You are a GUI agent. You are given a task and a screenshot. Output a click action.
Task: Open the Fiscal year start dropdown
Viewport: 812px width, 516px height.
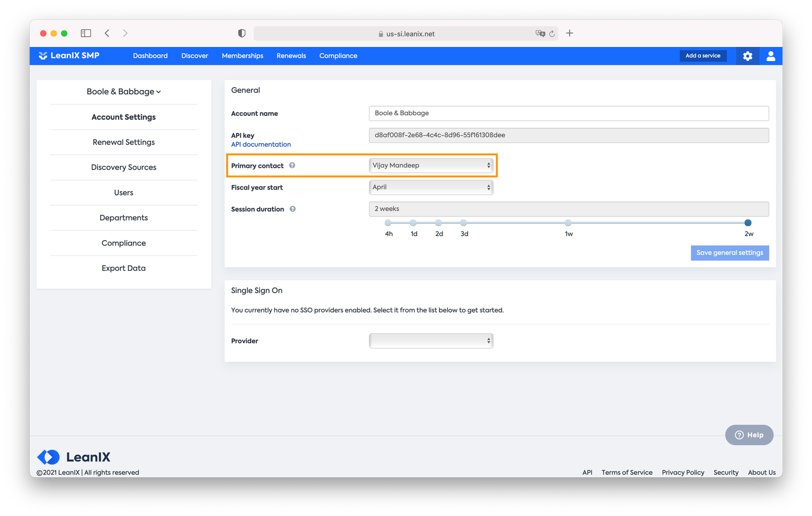(431, 187)
